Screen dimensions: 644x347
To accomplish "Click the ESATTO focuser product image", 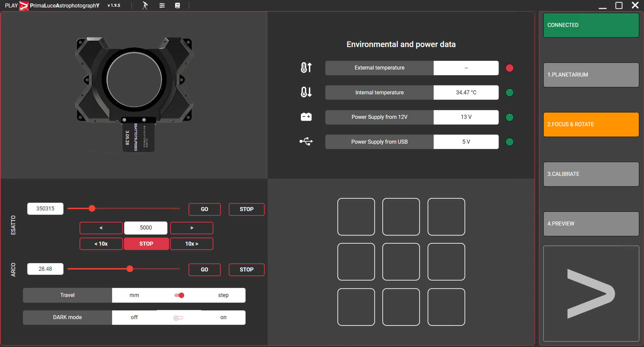I will (x=134, y=94).
